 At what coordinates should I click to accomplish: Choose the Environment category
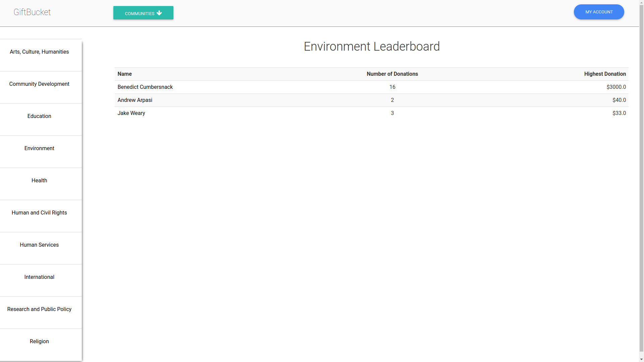coord(39,148)
